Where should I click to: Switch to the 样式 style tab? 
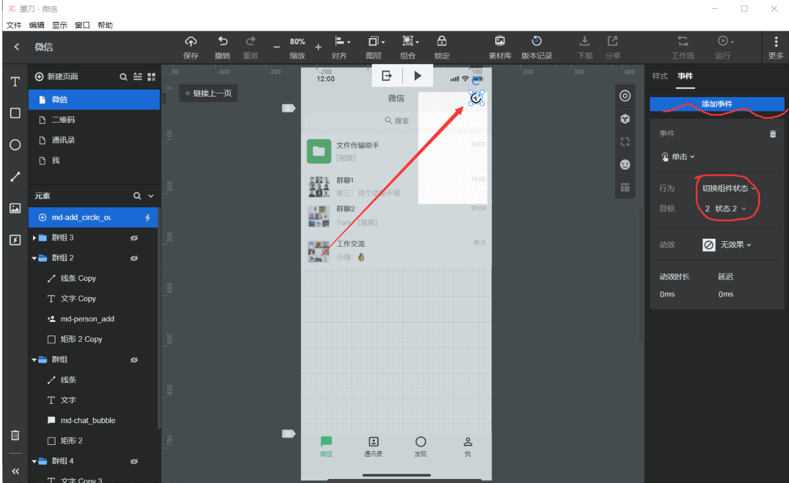coord(660,76)
